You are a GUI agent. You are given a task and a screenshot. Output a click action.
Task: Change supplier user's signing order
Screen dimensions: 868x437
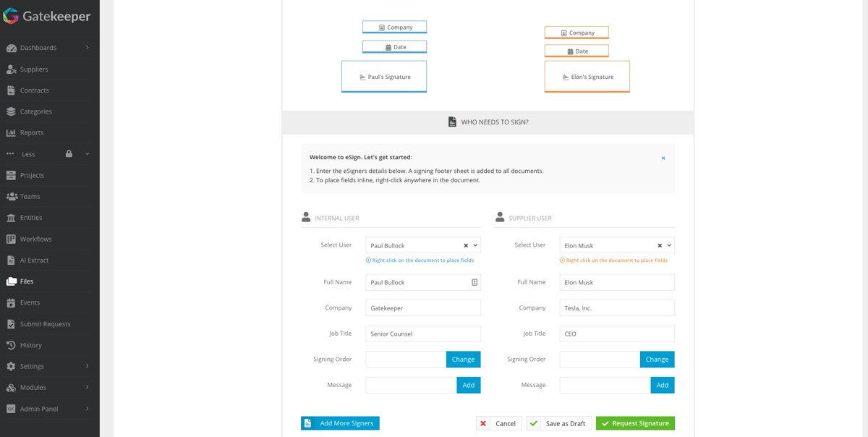(x=657, y=360)
